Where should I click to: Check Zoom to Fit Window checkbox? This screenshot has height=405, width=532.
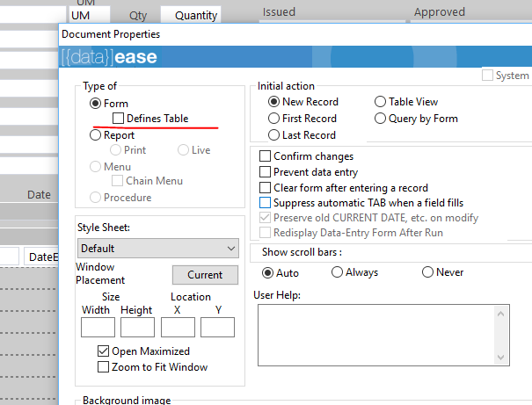[x=103, y=366]
